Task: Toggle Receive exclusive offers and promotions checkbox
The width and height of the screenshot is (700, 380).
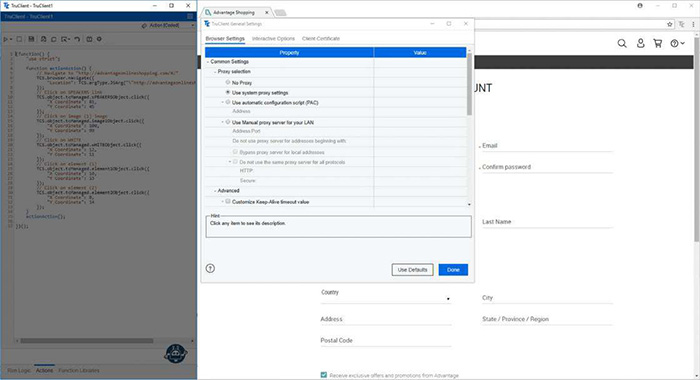Action: (324, 375)
